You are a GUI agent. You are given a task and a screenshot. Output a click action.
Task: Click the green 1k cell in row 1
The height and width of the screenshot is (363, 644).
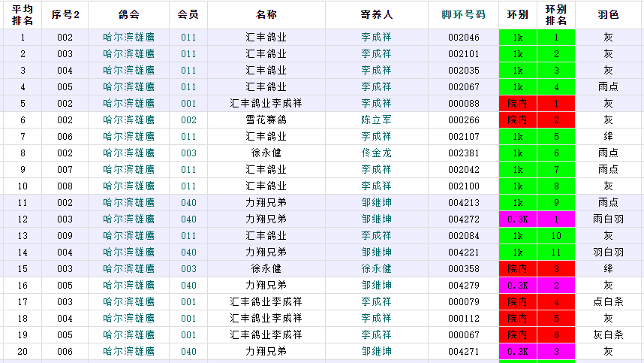point(518,37)
